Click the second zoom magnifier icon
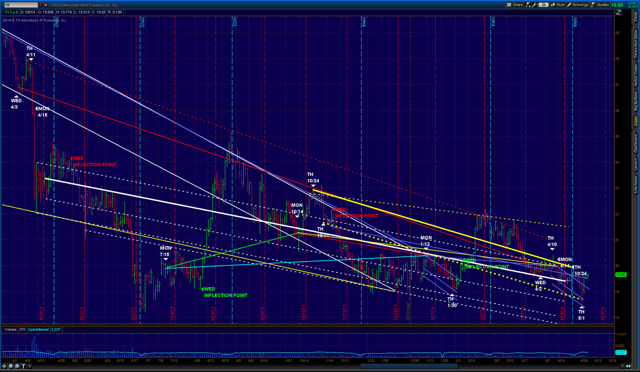The height and width of the screenshot is (372, 640). pos(17,366)
